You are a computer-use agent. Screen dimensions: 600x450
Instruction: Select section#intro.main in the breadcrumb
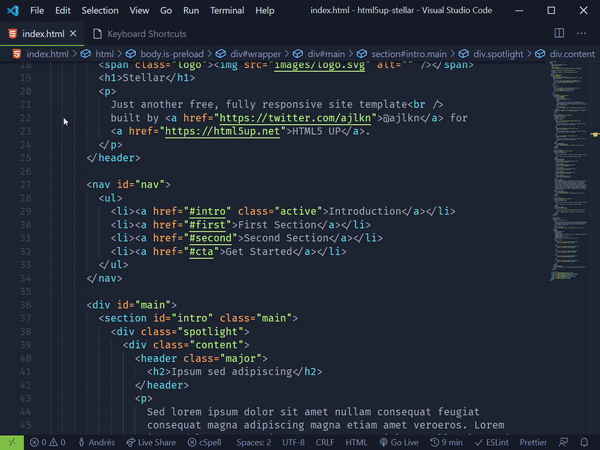(409, 54)
